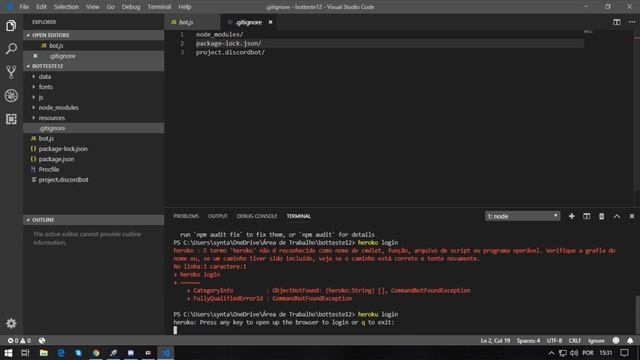Open the Go menu

point(110,7)
